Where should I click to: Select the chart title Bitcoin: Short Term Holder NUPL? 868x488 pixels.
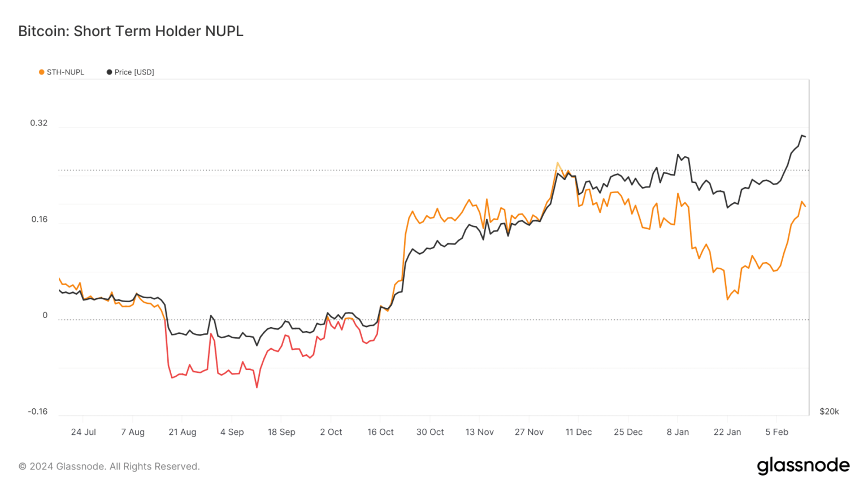(131, 31)
